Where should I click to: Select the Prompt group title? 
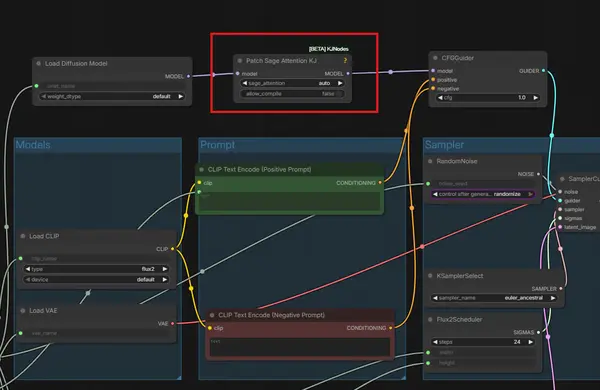point(217,145)
